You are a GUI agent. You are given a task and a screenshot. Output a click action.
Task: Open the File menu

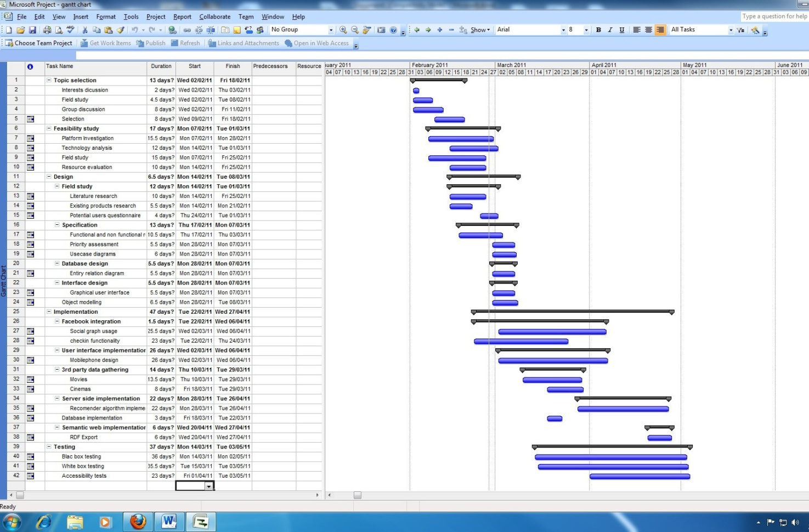[22, 17]
